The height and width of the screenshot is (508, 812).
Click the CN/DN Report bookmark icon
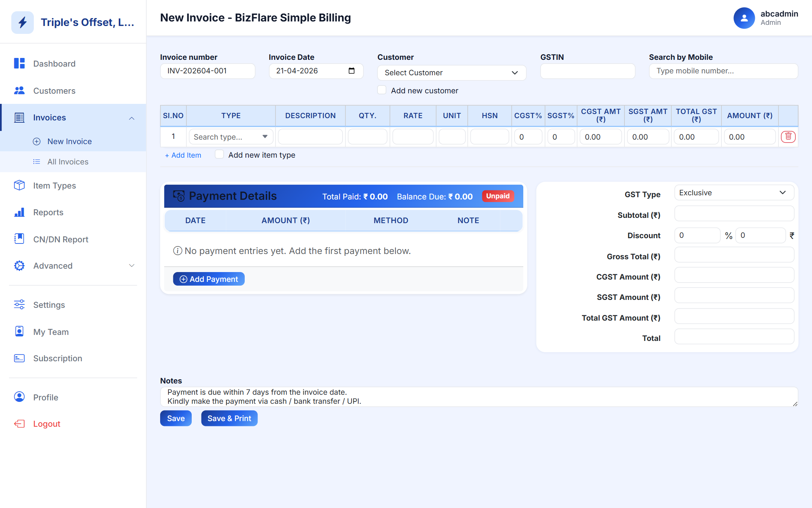click(x=19, y=239)
